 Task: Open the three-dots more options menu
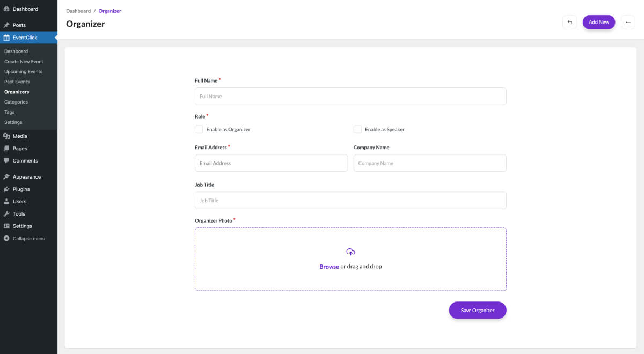point(628,22)
